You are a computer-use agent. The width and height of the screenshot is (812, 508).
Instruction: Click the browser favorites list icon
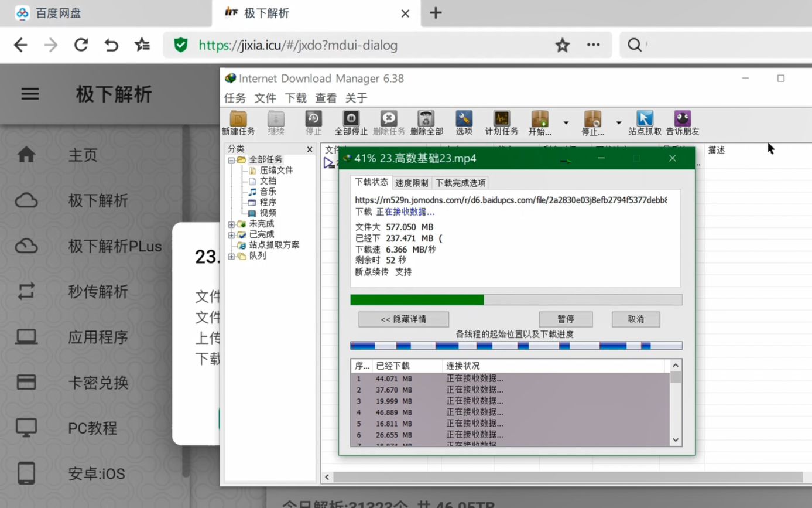click(x=142, y=45)
